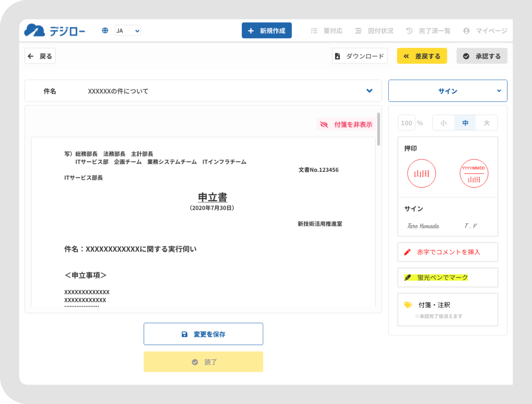Image resolution: width=532 pixels, height=404 pixels.
Task: Click the download file icon
Action: tap(338, 56)
